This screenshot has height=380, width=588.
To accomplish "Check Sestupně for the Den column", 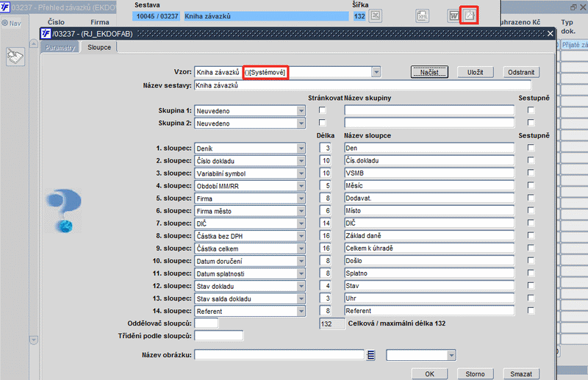I will click(x=531, y=148).
